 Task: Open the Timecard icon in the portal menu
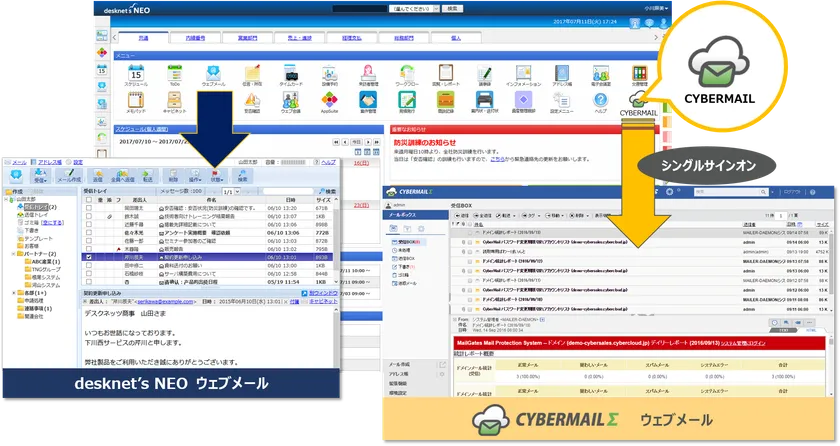[291, 73]
